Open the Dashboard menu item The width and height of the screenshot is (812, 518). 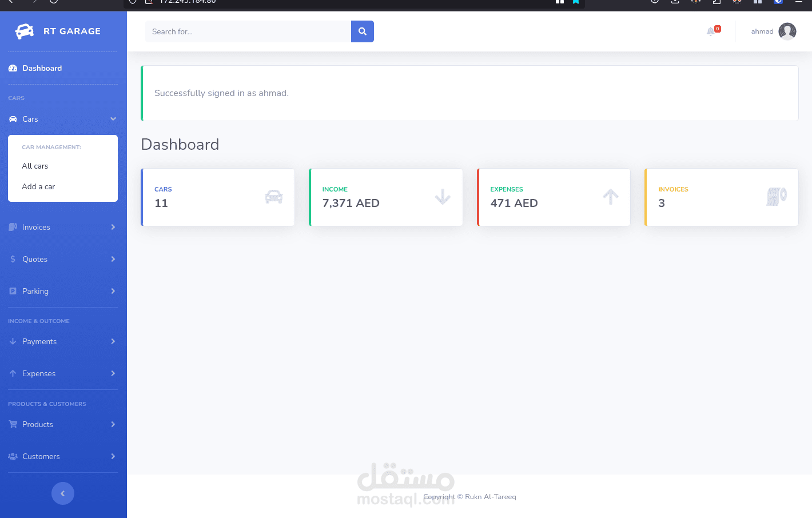tap(63, 68)
